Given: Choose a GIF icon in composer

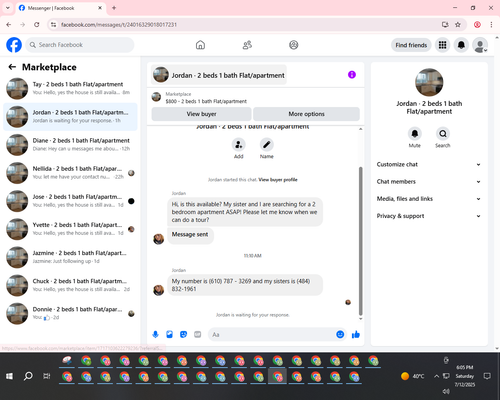Looking at the screenshot, I should (x=198, y=334).
